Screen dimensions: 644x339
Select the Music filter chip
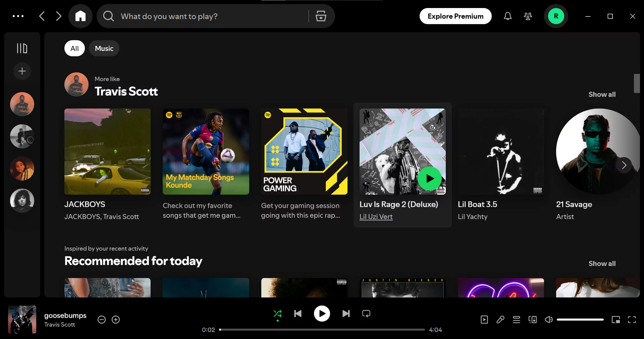[104, 48]
